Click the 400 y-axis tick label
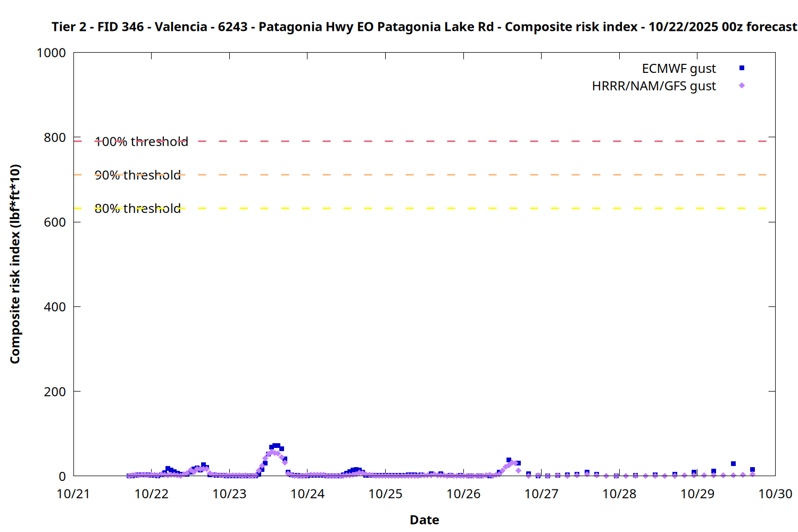Screen dimensions: 798x532 tap(55, 307)
